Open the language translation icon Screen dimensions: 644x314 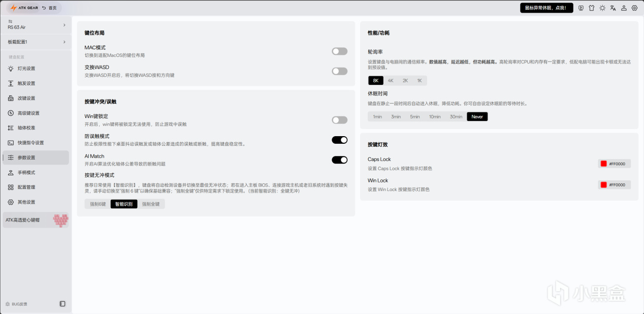click(x=613, y=8)
